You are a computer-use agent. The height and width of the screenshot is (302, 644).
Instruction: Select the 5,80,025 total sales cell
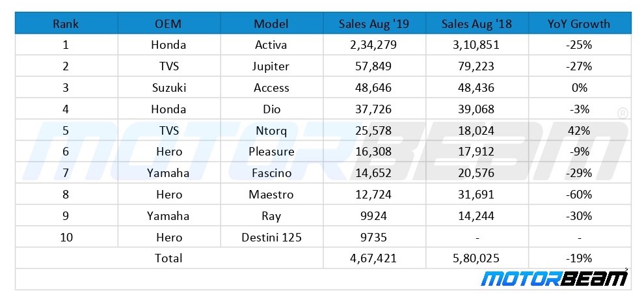coord(477,258)
